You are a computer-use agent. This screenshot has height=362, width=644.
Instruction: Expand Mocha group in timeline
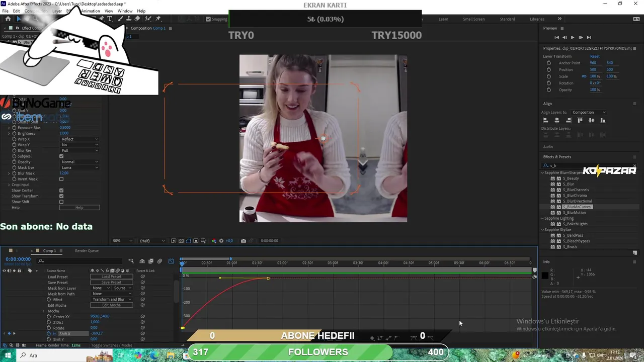click(43, 311)
